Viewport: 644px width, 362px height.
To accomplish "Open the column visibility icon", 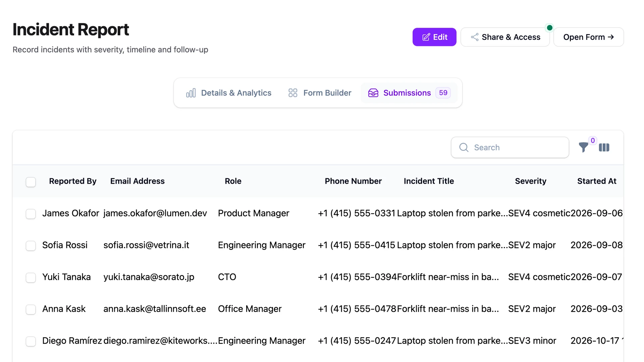I will click(604, 147).
